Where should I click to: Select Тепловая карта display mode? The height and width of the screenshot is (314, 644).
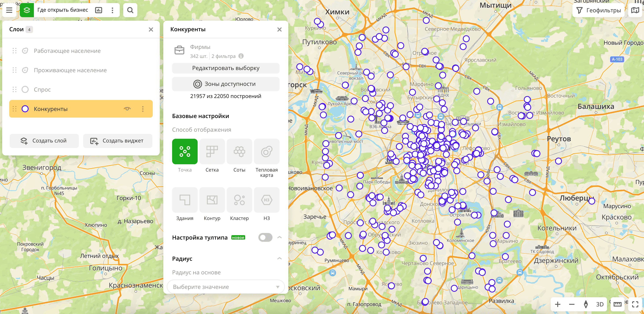coord(267,152)
